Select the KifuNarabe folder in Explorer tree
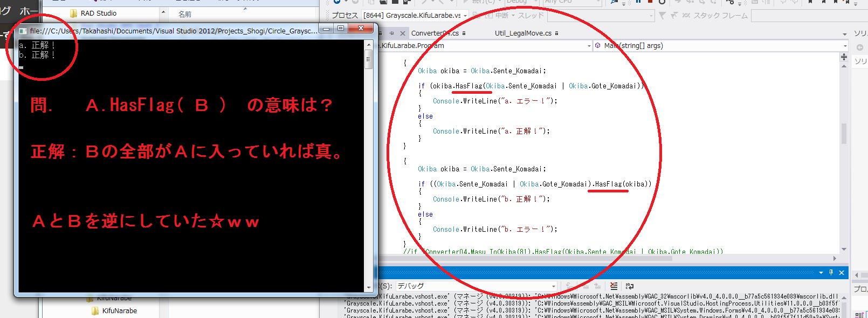This screenshot has width=868, height=318. point(114,310)
